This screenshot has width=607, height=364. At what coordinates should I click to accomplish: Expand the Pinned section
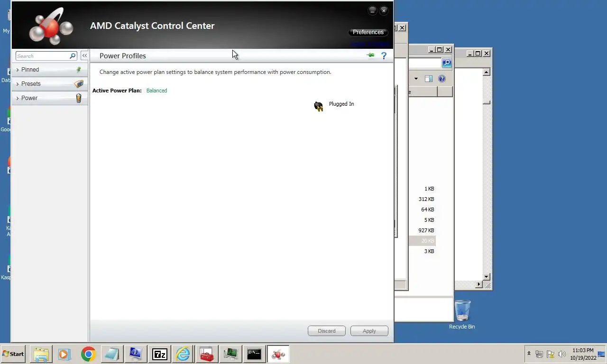[49, 70]
